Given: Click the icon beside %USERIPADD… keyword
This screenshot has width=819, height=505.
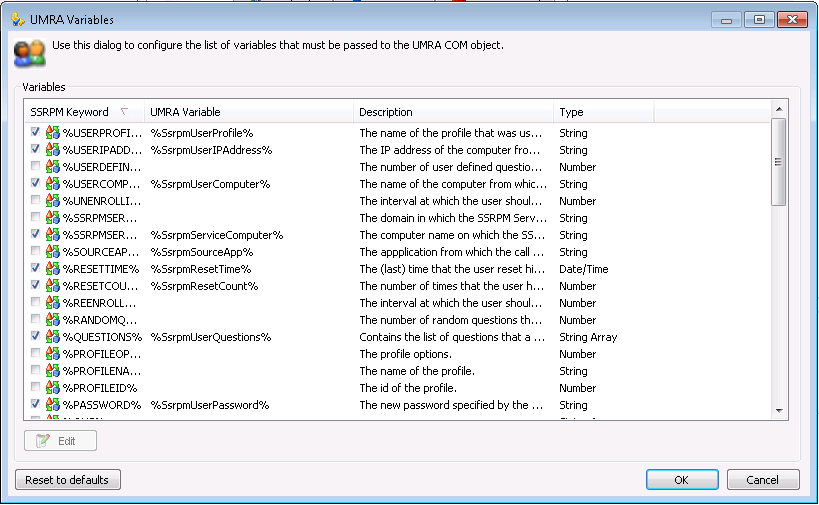Looking at the screenshot, I should pos(53,150).
